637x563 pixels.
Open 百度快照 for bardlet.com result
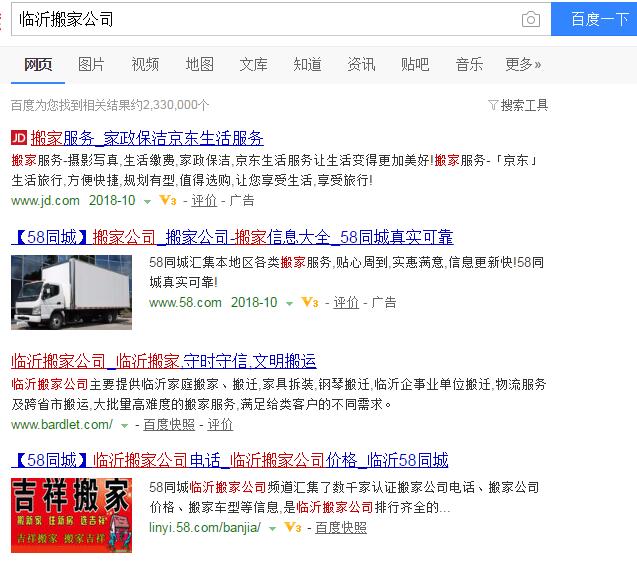coord(169,425)
